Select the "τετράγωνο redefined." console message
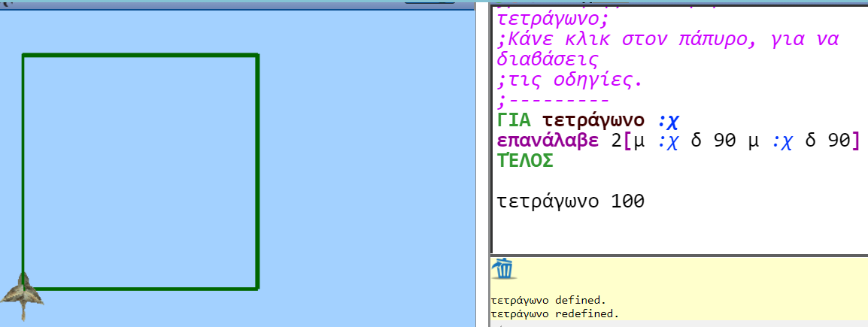Image resolution: width=868 pixels, height=327 pixels. 554,313
